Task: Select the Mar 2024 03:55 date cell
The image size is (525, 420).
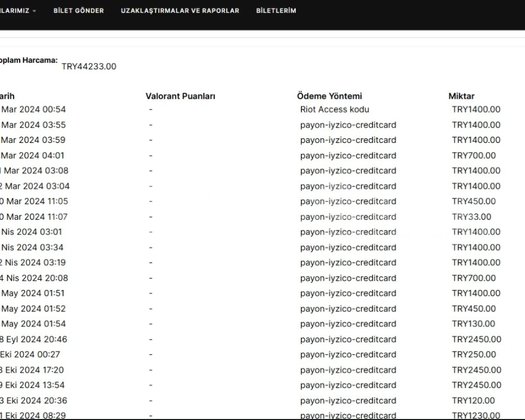Action: click(33, 125)
